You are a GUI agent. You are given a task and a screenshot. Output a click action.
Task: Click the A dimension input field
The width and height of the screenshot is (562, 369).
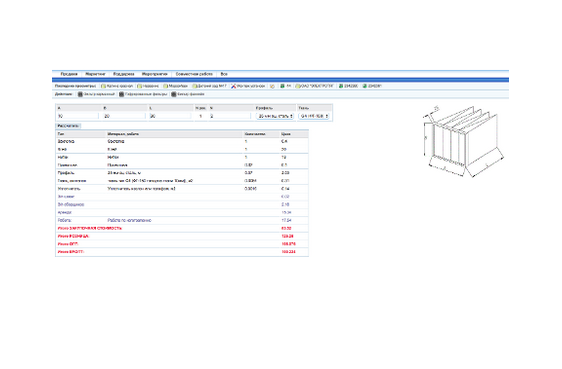(x=77, y=116)
